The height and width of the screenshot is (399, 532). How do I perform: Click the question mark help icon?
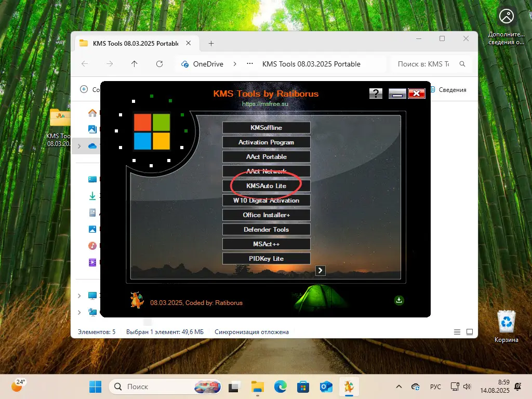coord(376,94)
